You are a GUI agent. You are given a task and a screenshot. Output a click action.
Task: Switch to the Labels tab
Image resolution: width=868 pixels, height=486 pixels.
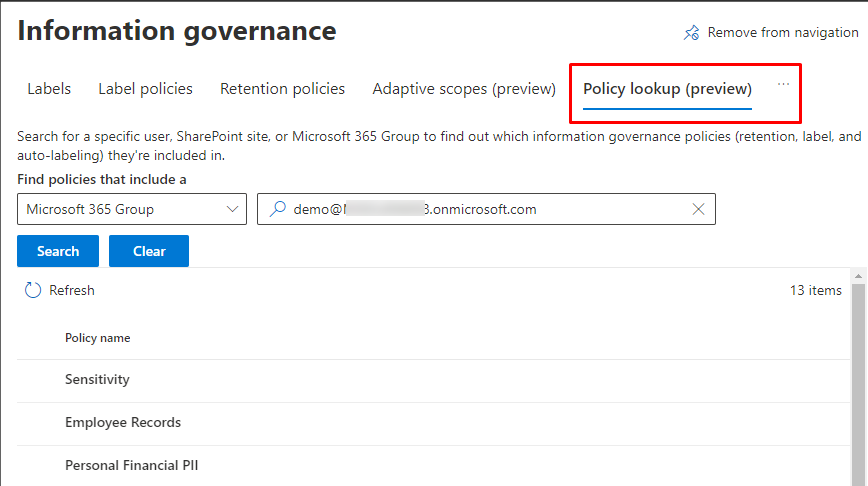(49, 89)
